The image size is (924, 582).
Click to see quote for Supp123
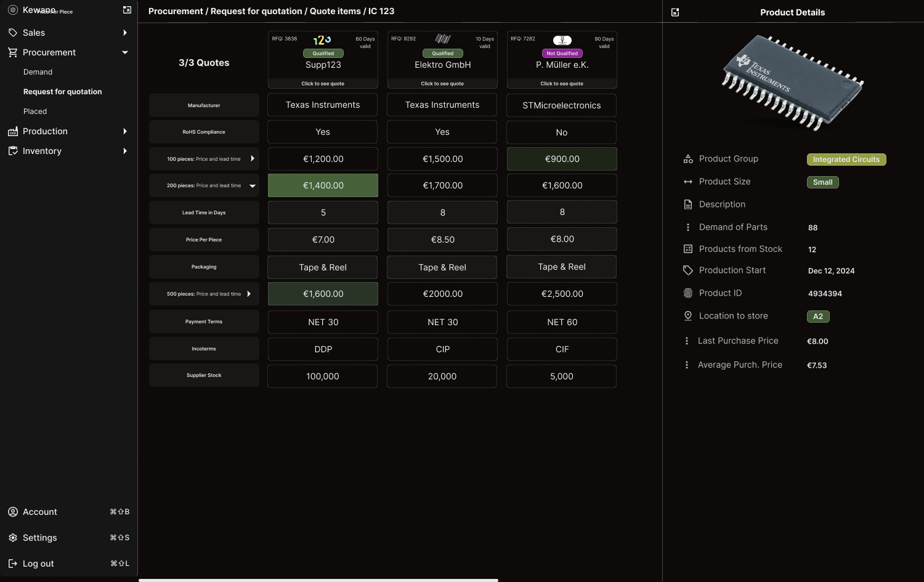[323, 84]
